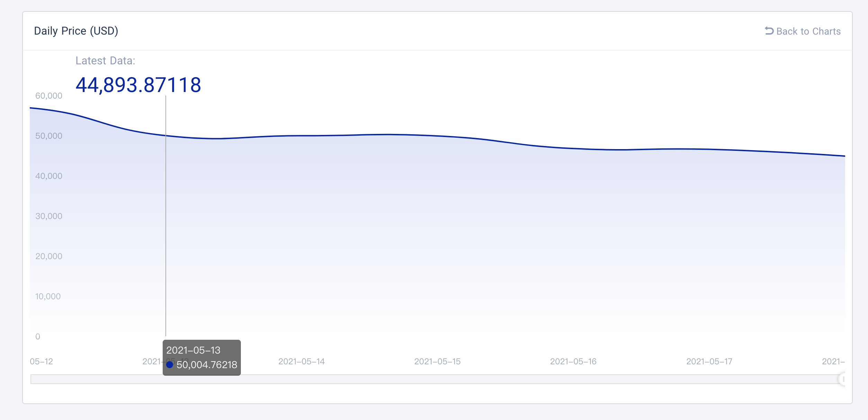Click the blue dot in the tooltip
This screenshot has width=868, height=420.
170,364
